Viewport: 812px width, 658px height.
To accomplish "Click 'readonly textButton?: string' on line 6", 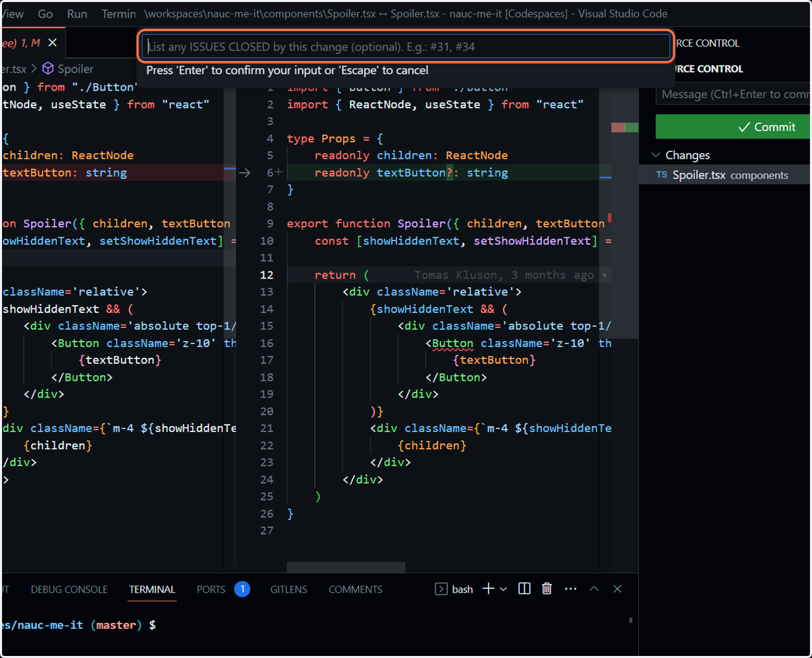I will tap(411, 172).
